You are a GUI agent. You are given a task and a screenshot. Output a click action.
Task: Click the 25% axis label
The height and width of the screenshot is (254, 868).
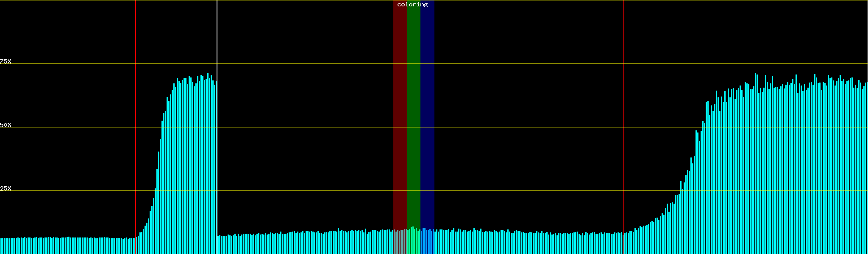coord(6,188)
